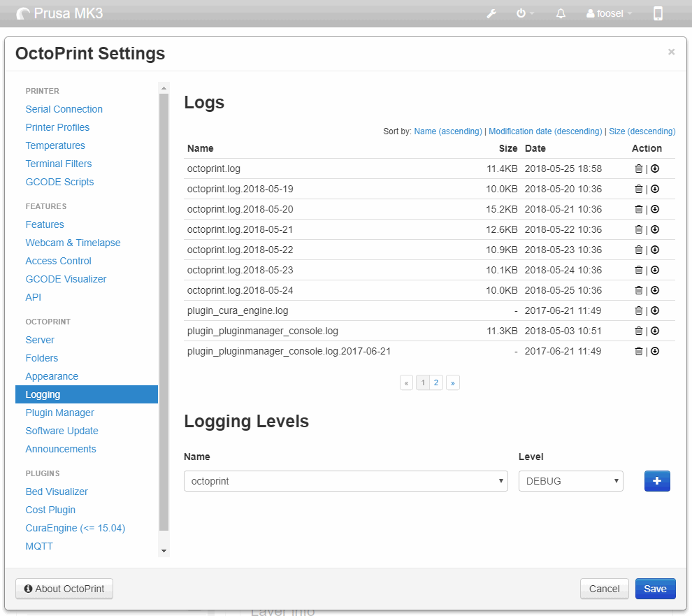Screen dimensions: 692x616
Task: Download plugin_pluginmanager_console.log file
Action: point(655,331)
